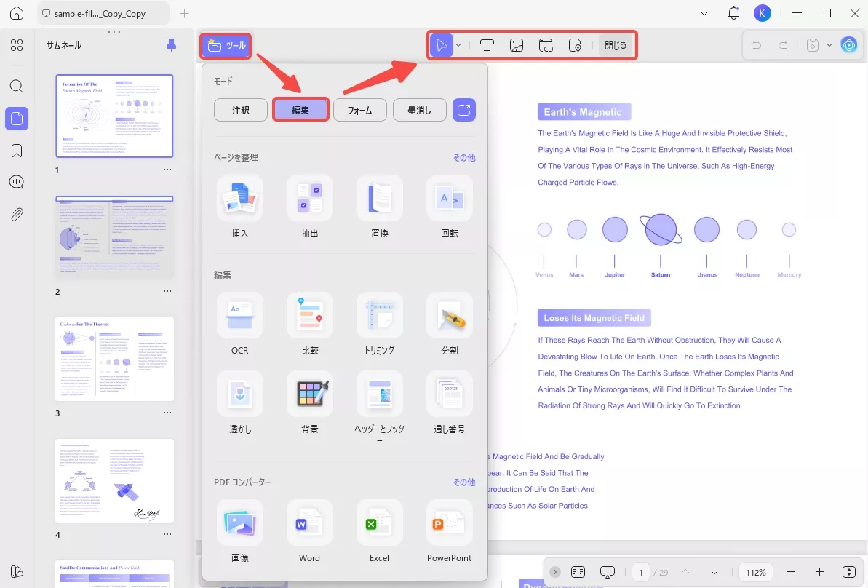This screenshot has width=868, height=588.
Task: Redo the last action
Action: pyautogui.click(x=783, y=45)
